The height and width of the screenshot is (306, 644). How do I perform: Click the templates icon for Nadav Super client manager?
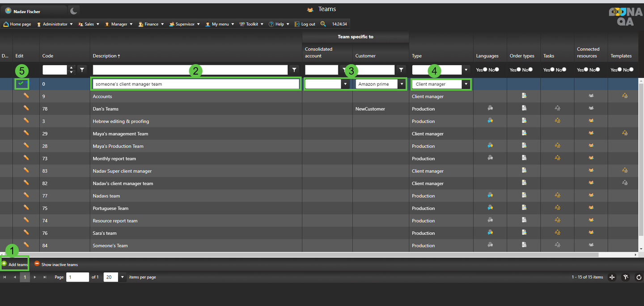624,170
